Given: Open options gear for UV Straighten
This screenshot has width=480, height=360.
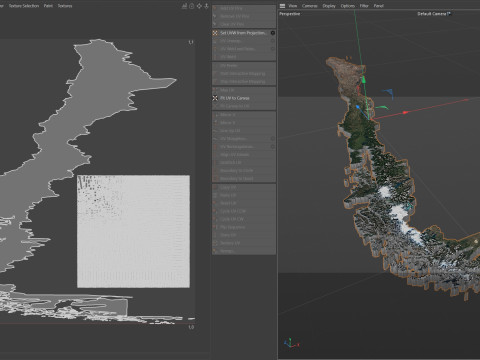Looking at the screenshot, I should coord(273,138).
